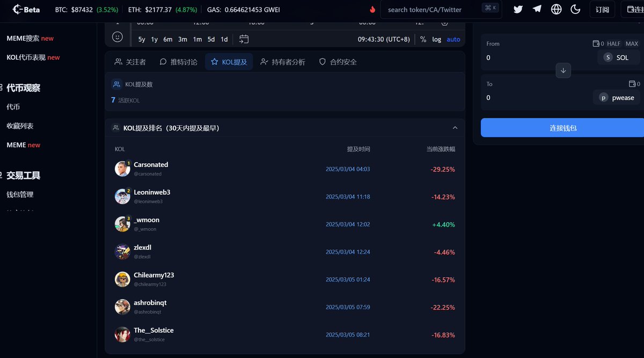Screen dimensions: 644x358
Task: Open the Telegram paper plane icon
Action: (x=537, y=9)
